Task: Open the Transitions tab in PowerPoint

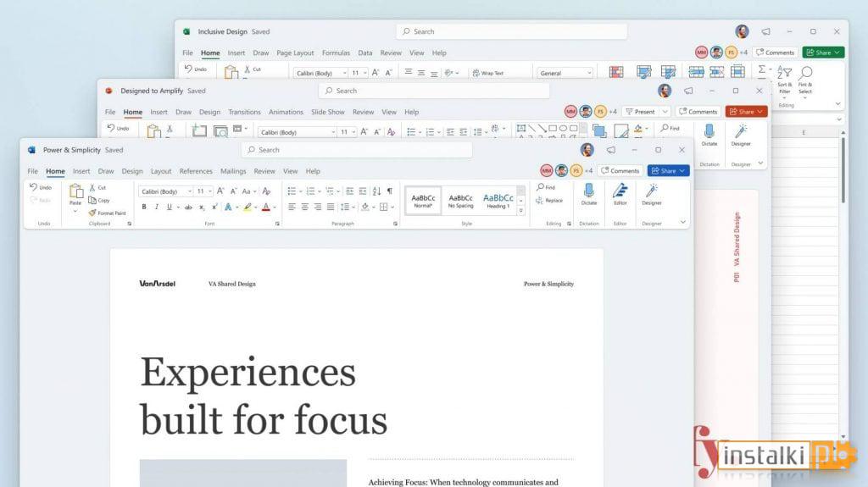Action: pos(245,112)
